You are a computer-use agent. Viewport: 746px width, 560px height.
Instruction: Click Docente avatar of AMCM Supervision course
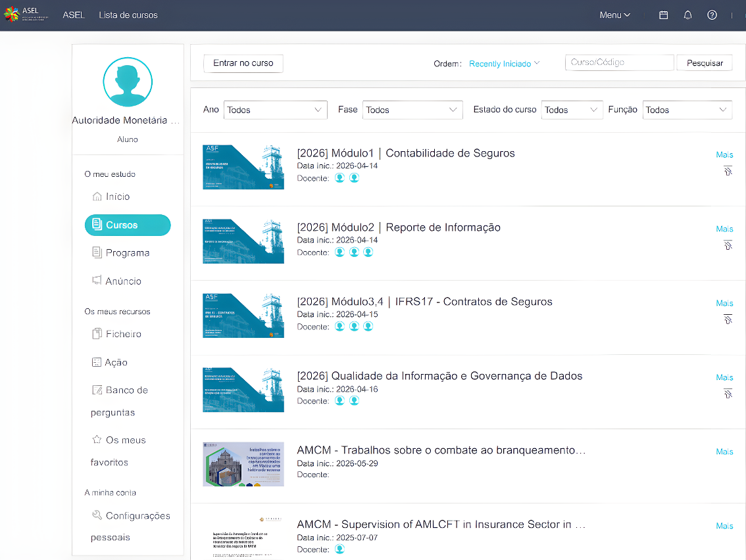(x=339, y=549)
